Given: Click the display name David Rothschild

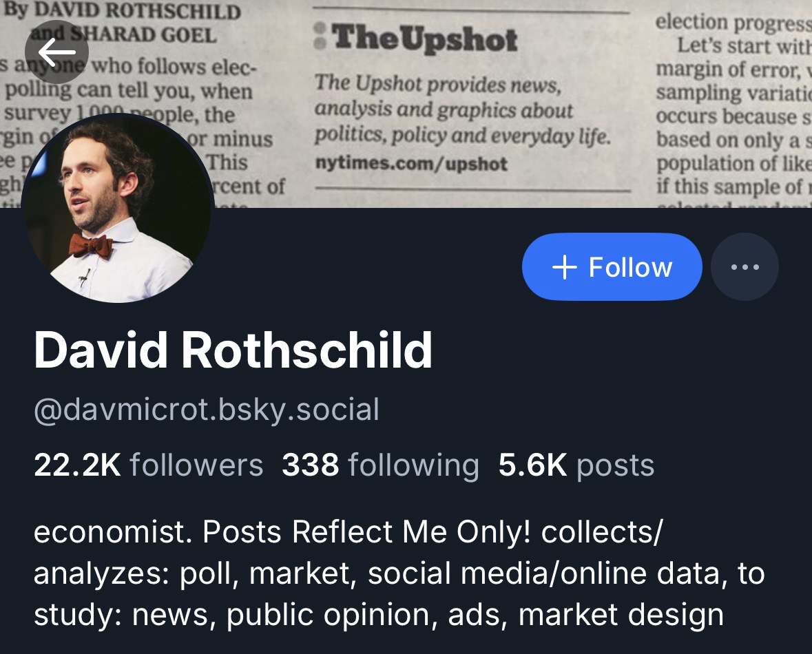Looking at the screenshot, I should click(x=233, y=350).
